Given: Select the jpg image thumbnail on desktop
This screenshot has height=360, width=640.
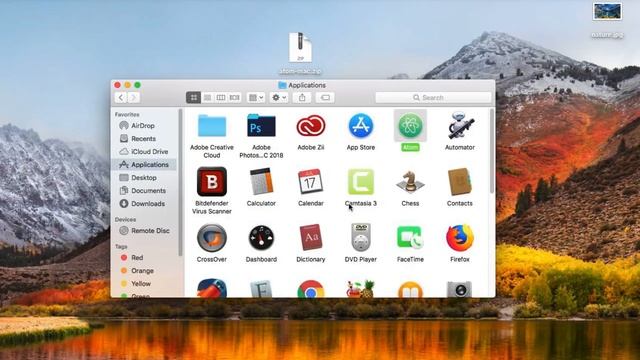Looking at the screenshot, I should coord(607,11).
